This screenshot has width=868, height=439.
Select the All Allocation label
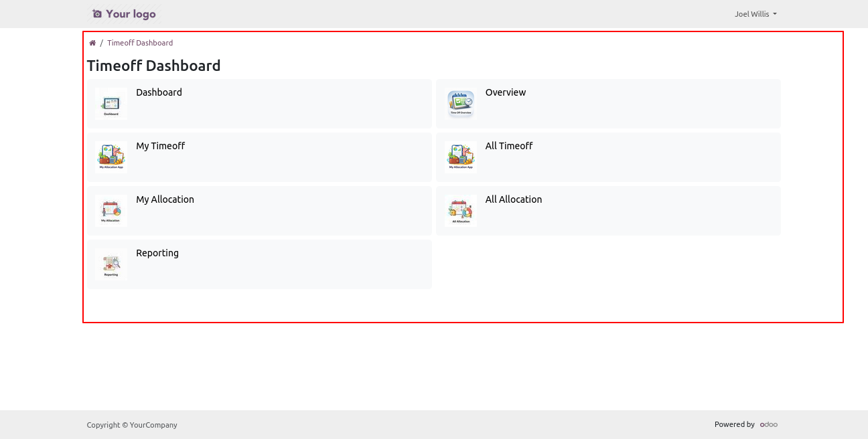[x=514, y=199]
